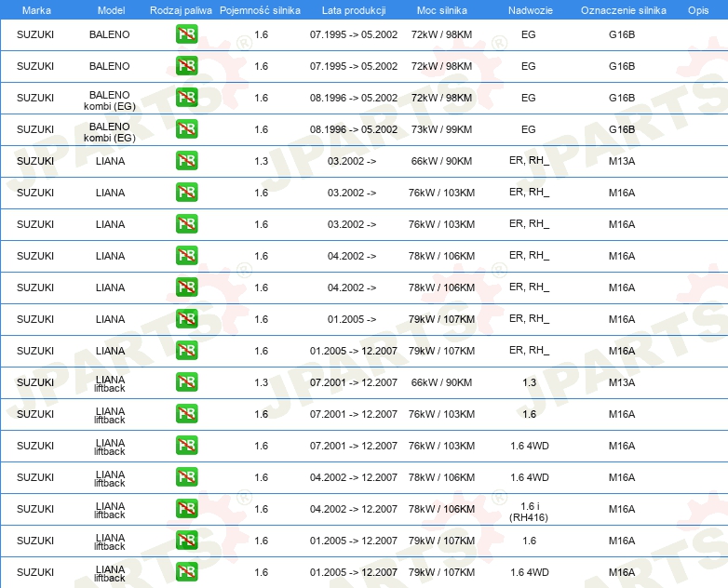Select 1.6 4WD in liftback 79kW row

(530, 572)
